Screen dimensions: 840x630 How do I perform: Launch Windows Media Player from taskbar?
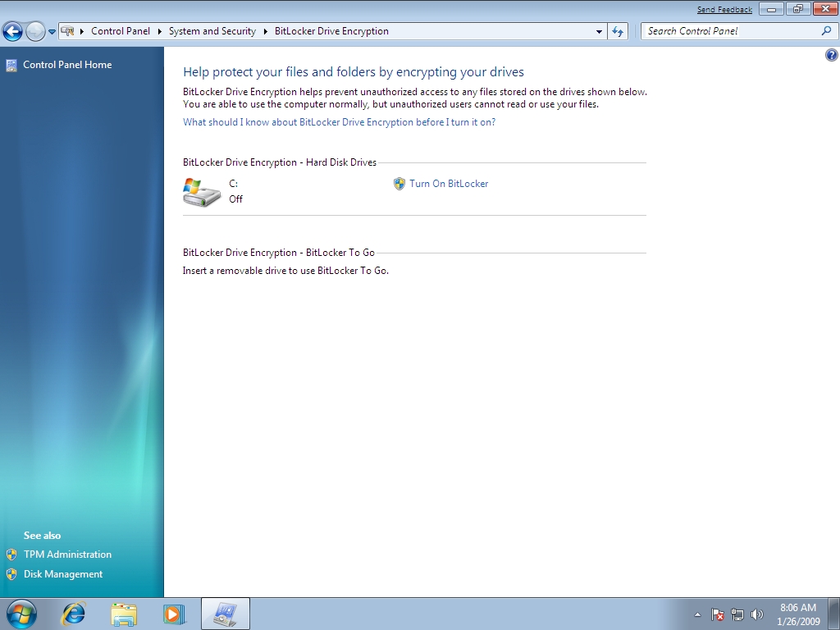coord(174,614)
